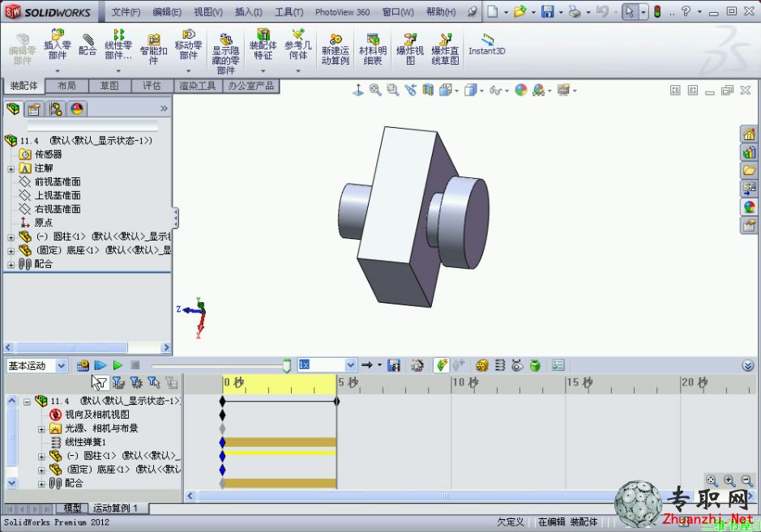Click the Gravity icon in motion toolbar
This screenshot has width=761, height=532.
coord(535,365)
